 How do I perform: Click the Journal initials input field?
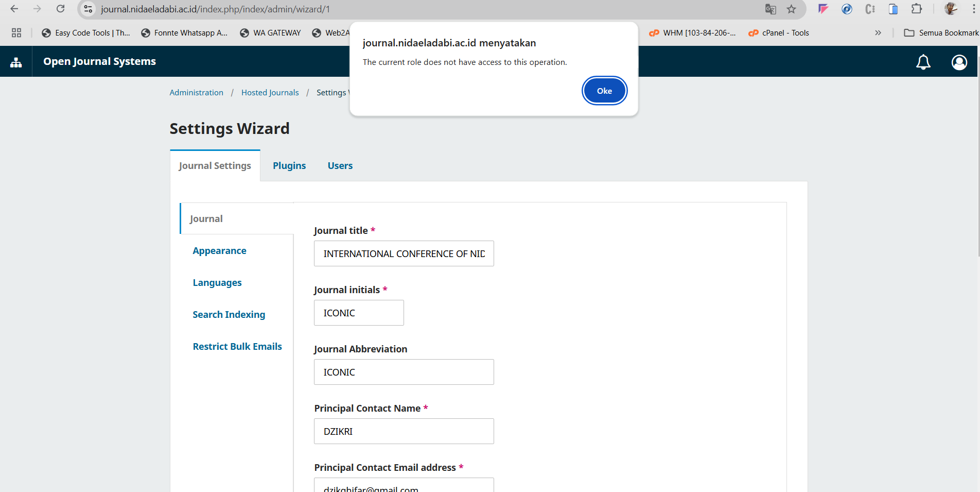(359, 313)
